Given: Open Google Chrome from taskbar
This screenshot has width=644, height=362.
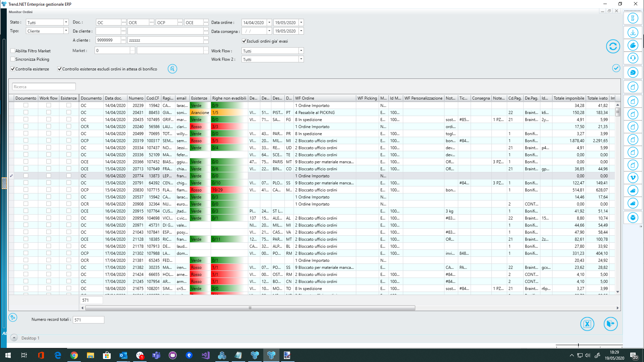Looking at the screenshot, I should [74, 355].
